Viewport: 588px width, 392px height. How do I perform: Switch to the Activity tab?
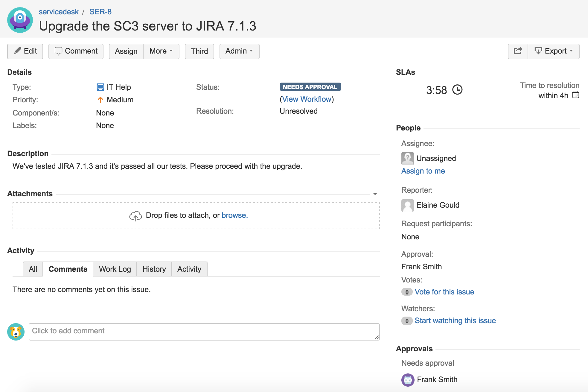(x=189, y=269)
